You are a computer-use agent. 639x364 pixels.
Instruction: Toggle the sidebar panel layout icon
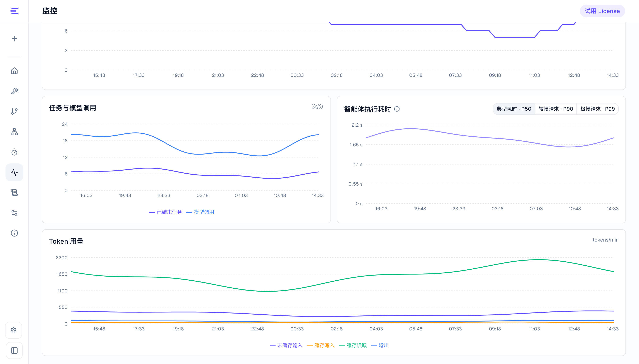click(x=14, y=350)
